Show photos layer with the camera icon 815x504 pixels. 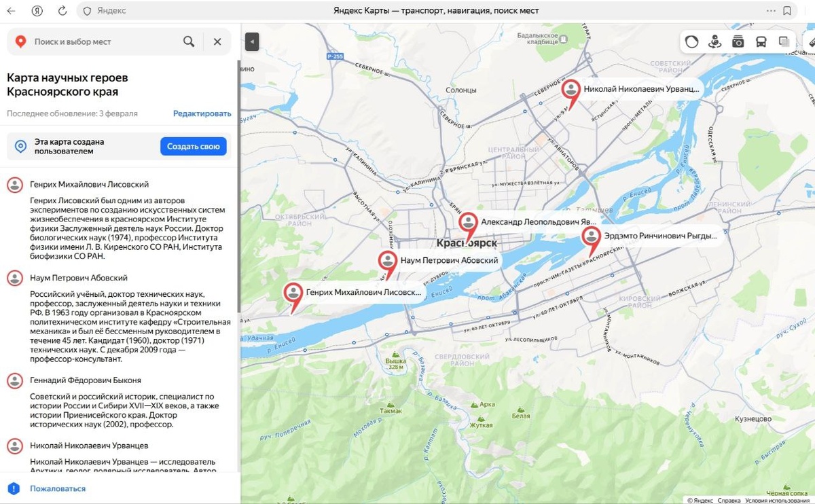(738, 41)
